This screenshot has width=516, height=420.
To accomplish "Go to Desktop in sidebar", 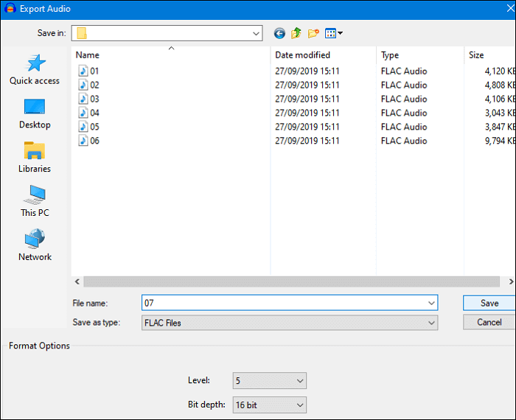I will [x=35, y=114].
